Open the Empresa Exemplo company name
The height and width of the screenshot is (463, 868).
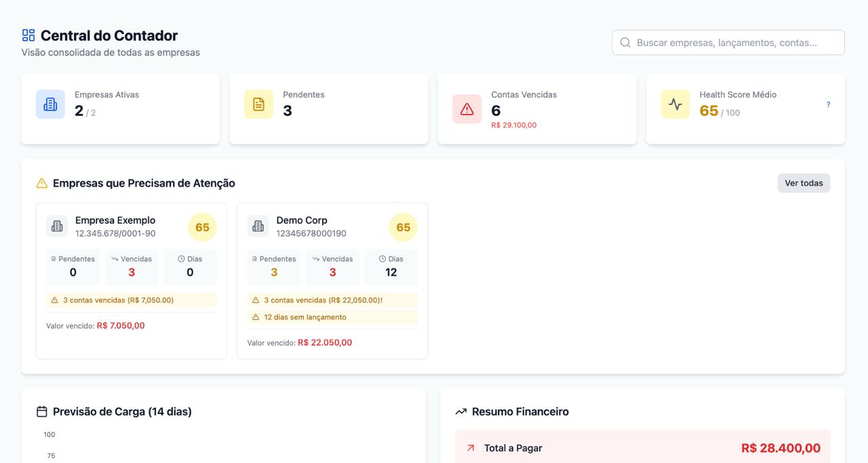(115, 220)
